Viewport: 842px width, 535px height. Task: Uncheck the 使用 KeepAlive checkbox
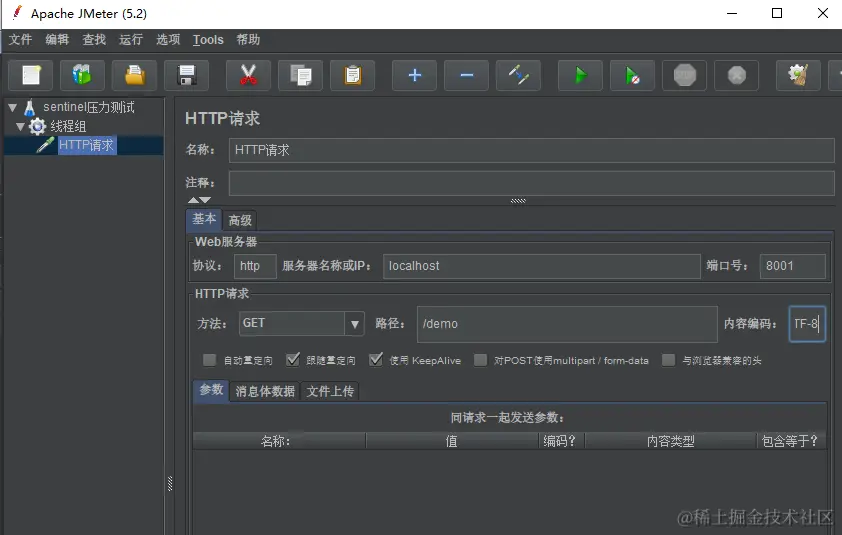click(x=376, y=359)
